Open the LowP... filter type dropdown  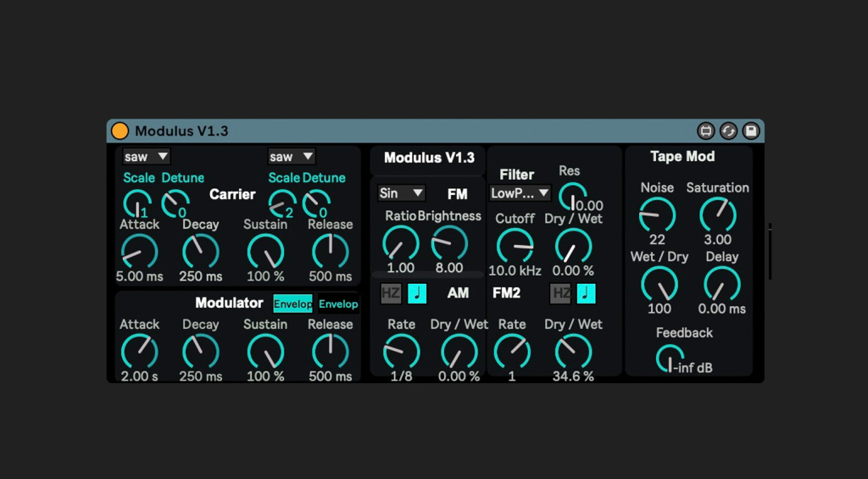point(520,192)
